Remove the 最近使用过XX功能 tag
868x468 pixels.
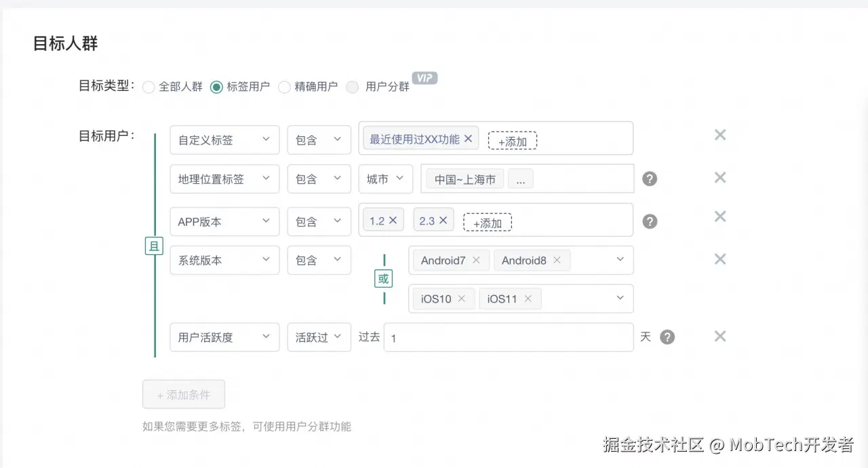click(468, 139)
